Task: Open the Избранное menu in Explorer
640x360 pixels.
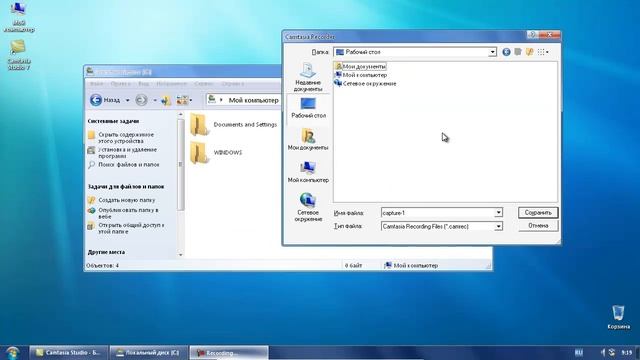Action: [x=171, y=84]
